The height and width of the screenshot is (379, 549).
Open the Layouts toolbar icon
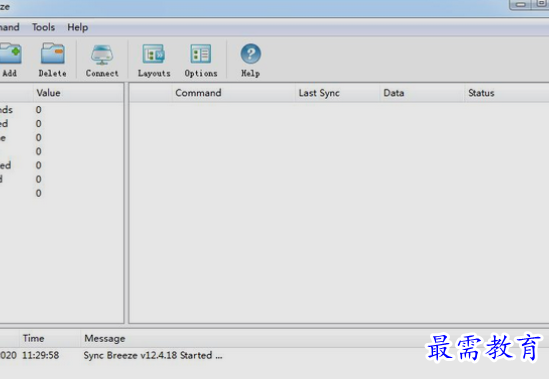point(154,54)
